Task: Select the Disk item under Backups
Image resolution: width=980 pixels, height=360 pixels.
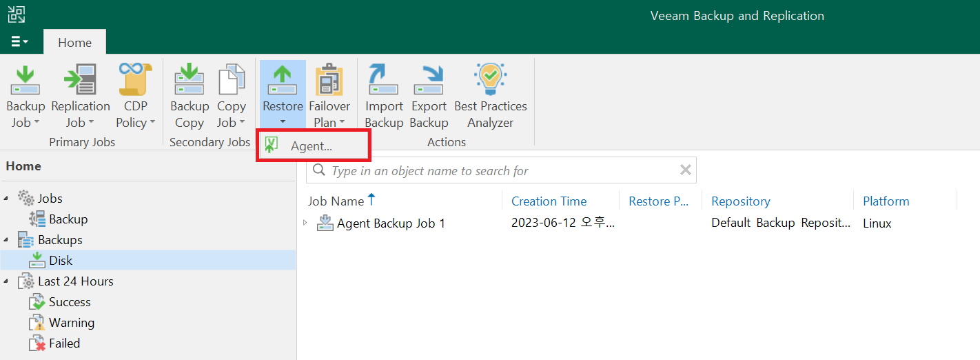Action: [x=61, y=261]
